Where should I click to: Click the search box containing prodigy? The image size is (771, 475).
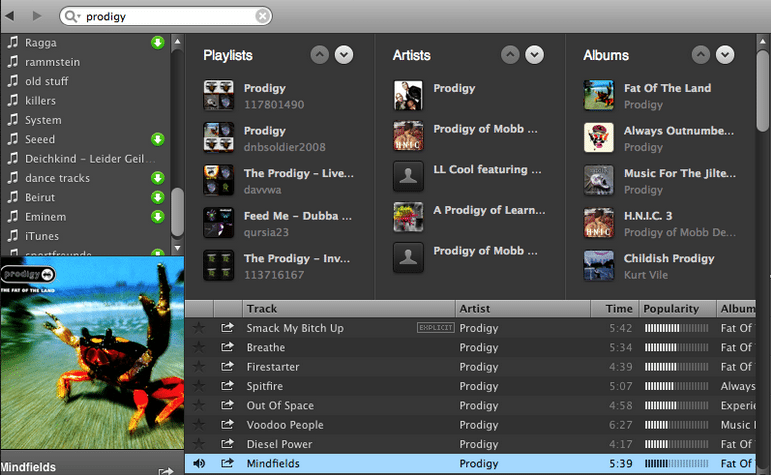pyautogui.click(x=166, y=16)
